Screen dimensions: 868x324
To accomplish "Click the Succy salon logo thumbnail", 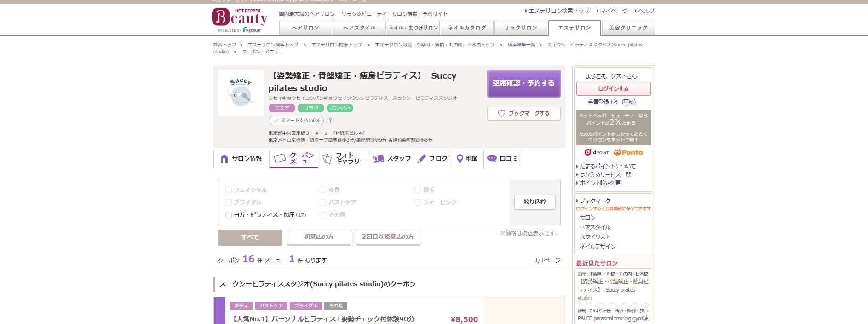I will pyautogui.click(x=241, y=93).
